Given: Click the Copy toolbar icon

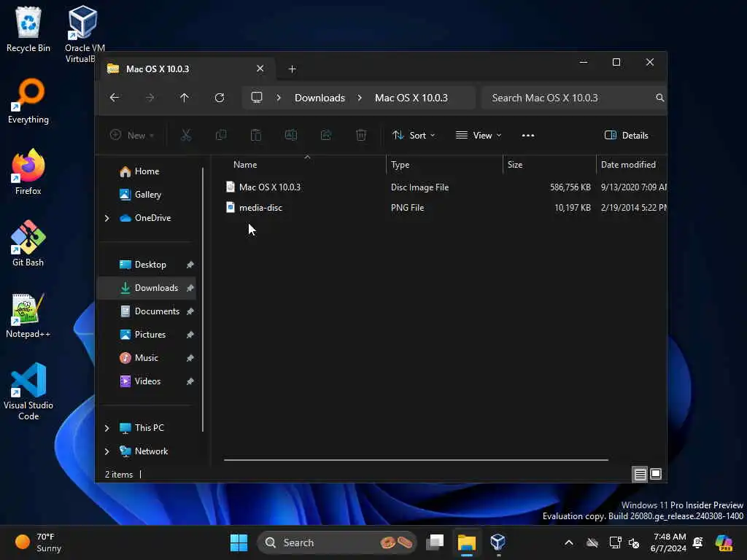Looking at the screenshot, I should coord(221,135).
